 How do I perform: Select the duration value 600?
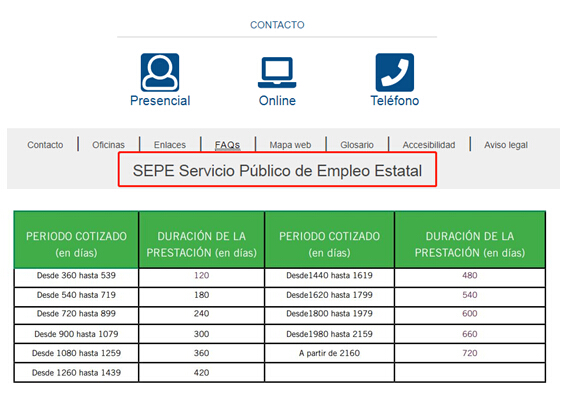469,314
